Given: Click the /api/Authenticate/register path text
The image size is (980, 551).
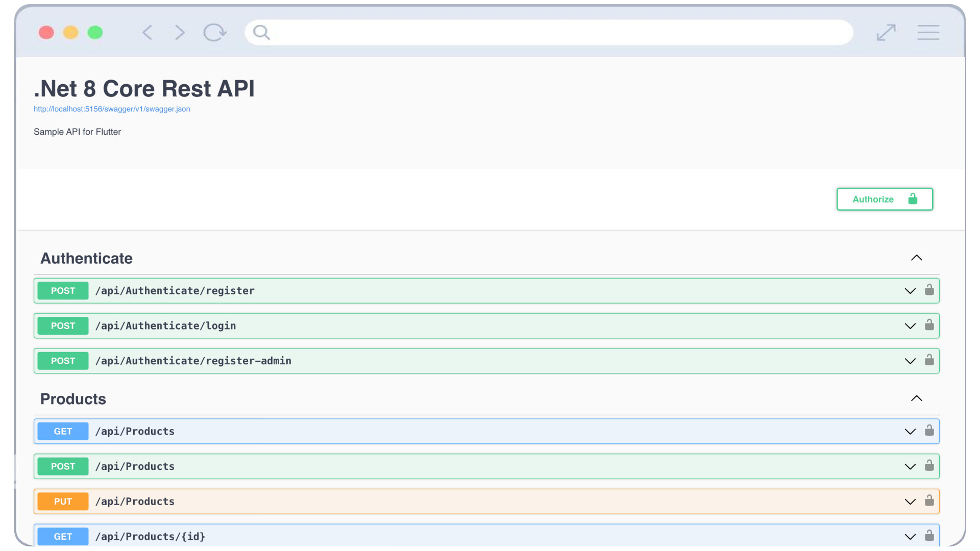Looking at the screenshot, I should click(x=175, y=291).
